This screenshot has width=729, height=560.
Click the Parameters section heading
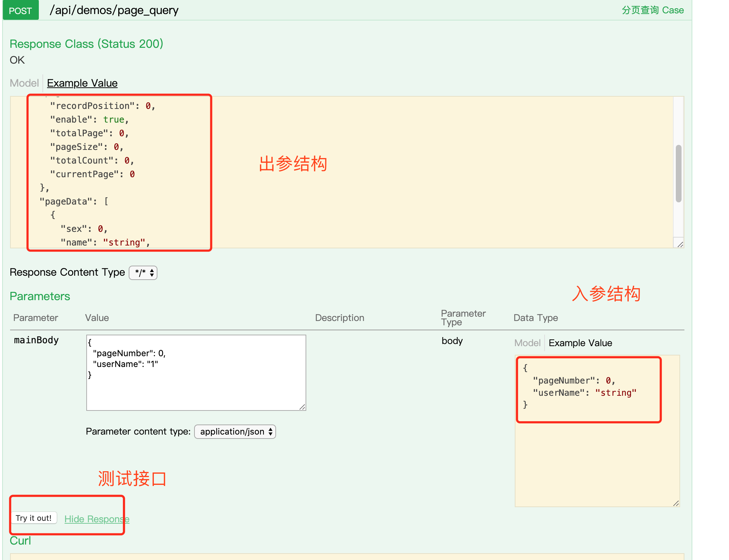click(x=40, y=296)
